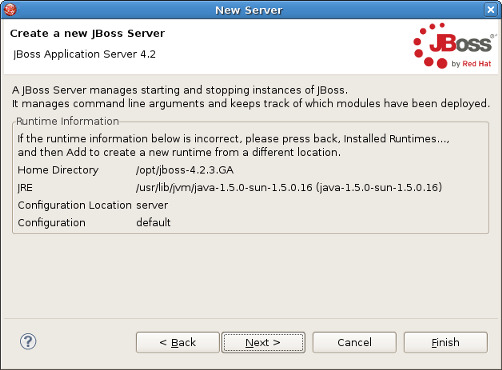502x370 pixels.
Task: Cancel the new server wizard
Action: coord(354,342)
